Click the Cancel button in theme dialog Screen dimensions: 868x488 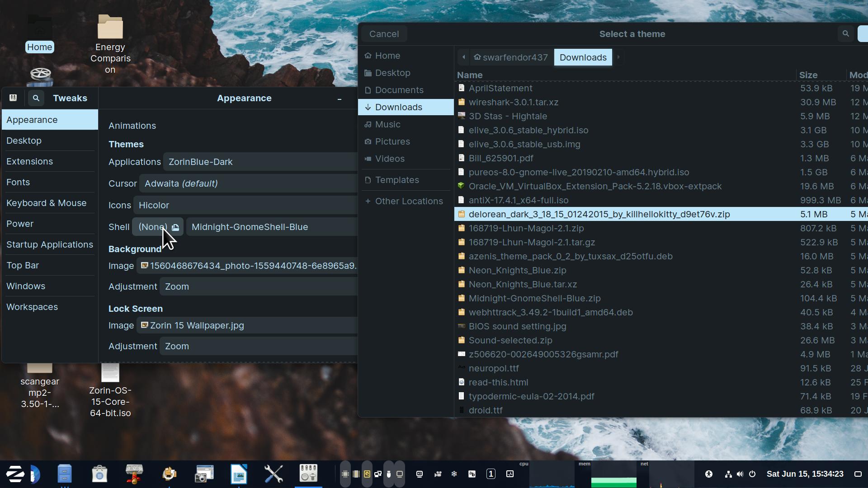[384, 34]
